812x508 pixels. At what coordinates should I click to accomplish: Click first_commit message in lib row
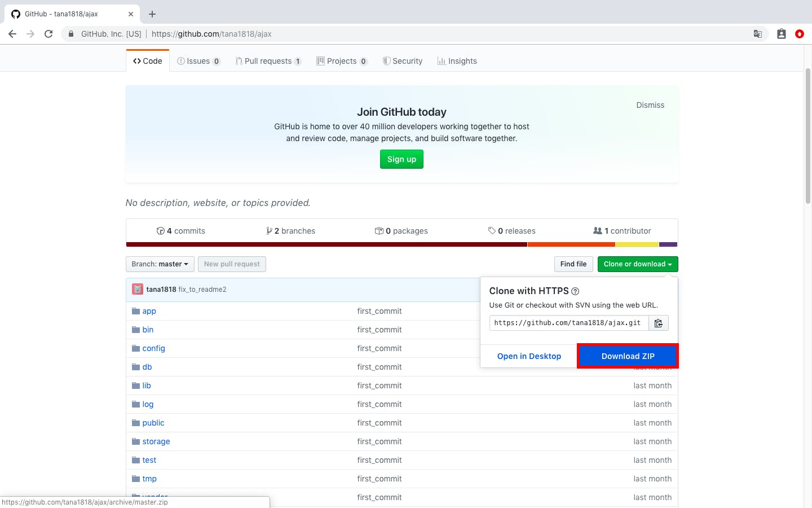[379, 386]
